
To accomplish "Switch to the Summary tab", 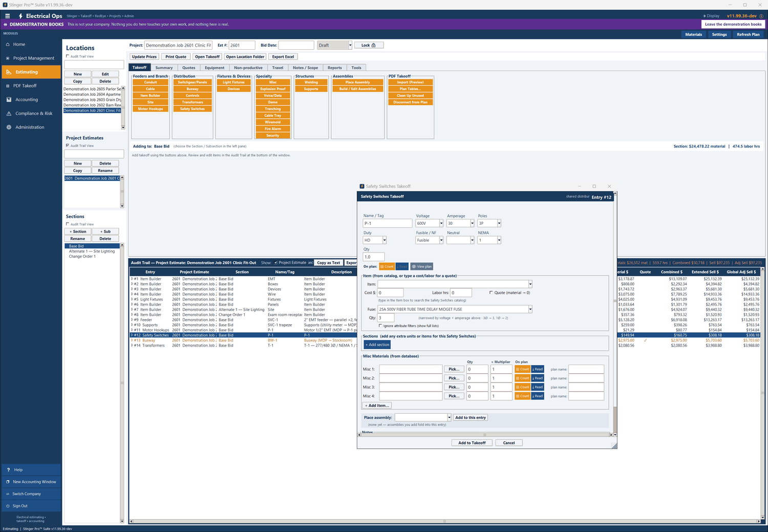I will click(x=164, y=68).
